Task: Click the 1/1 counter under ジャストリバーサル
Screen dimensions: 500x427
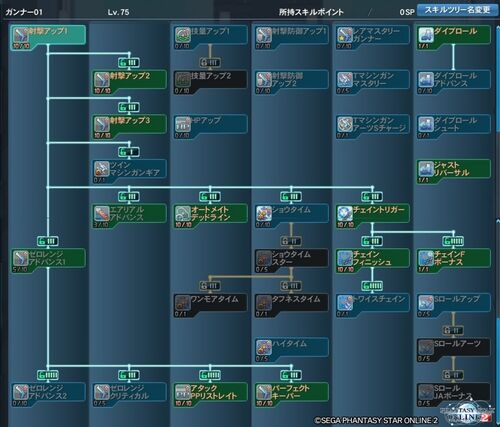Action: [x=423, y=180]
